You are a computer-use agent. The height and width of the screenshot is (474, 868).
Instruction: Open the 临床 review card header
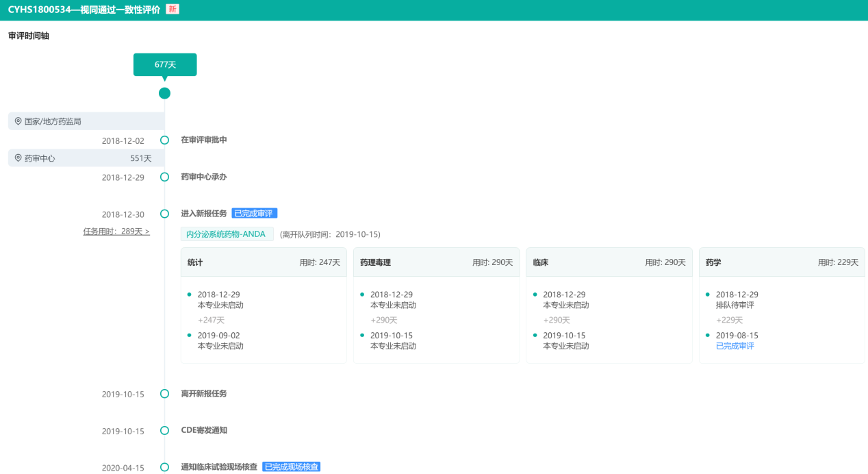pos(609,262)
